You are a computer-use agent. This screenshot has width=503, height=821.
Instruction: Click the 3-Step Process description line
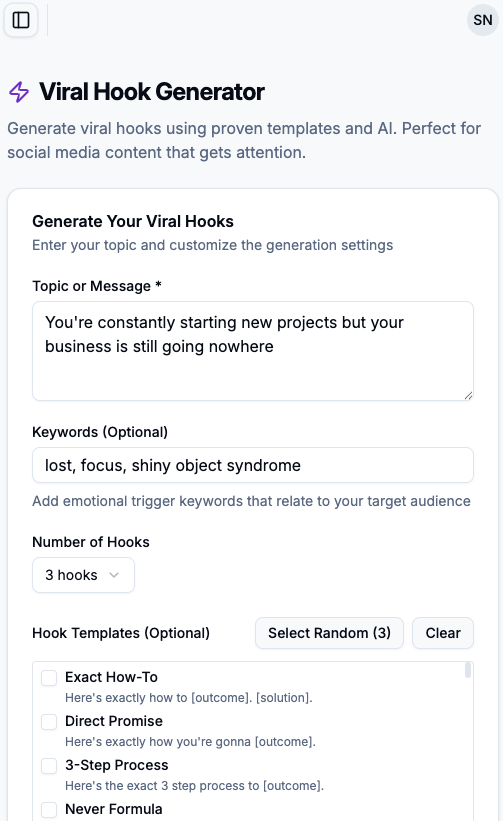195,786
